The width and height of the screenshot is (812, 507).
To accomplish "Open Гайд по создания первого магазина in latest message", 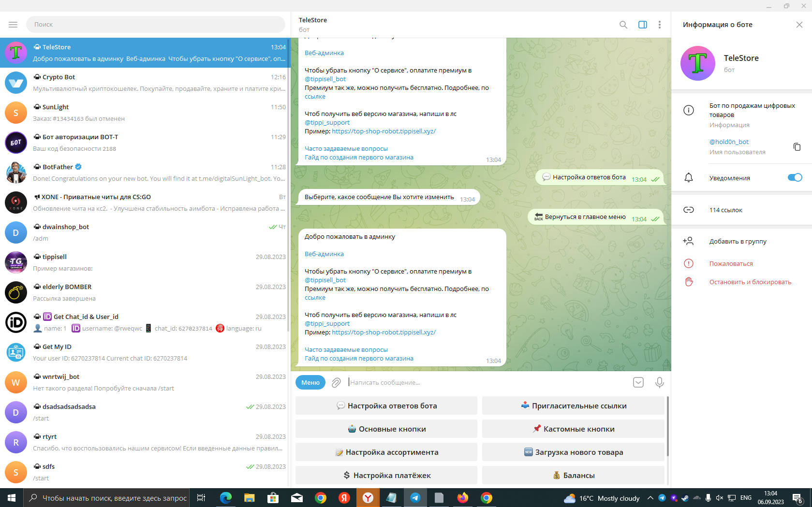I will click(359, 358).
